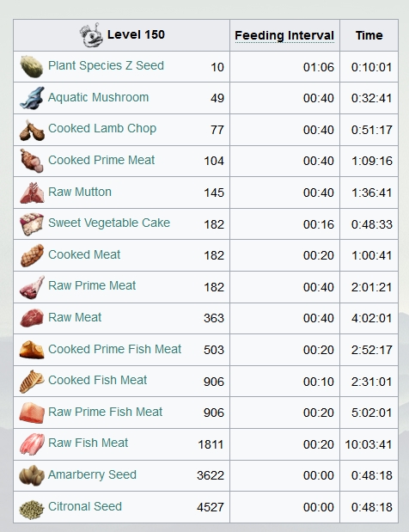Click the Cooked Prime Fish Meat icon
This screenshot has height=532, width=409.
(x=32, y=350)
